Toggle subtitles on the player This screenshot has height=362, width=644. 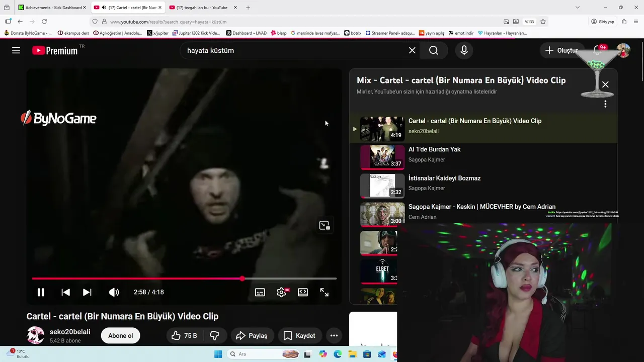tap(260, 292)
